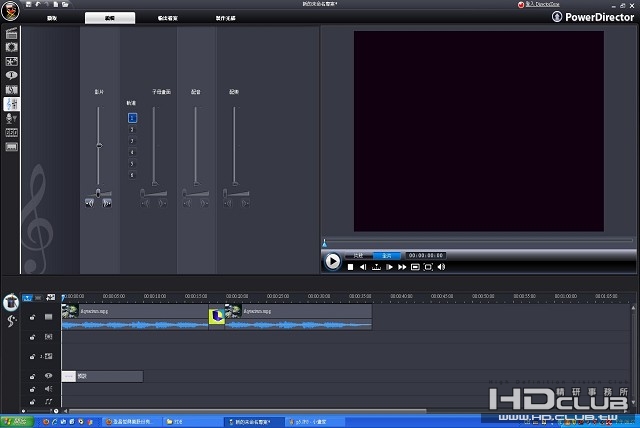This screenshot has height=428, width=640.
Task: Click the large round Play button
Action: pyautogui.click(x=333, y=261)
